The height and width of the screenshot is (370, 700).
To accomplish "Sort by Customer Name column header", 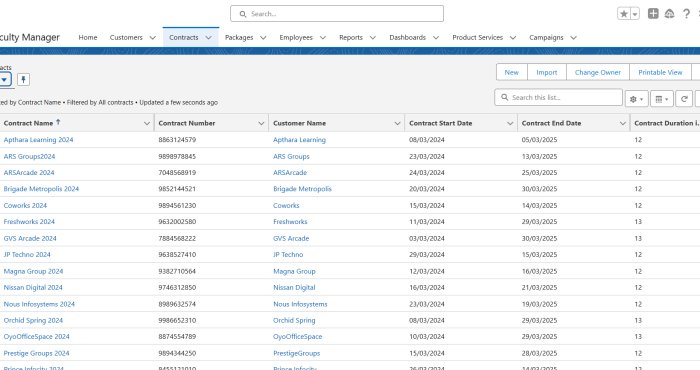I will coord(300,123).
